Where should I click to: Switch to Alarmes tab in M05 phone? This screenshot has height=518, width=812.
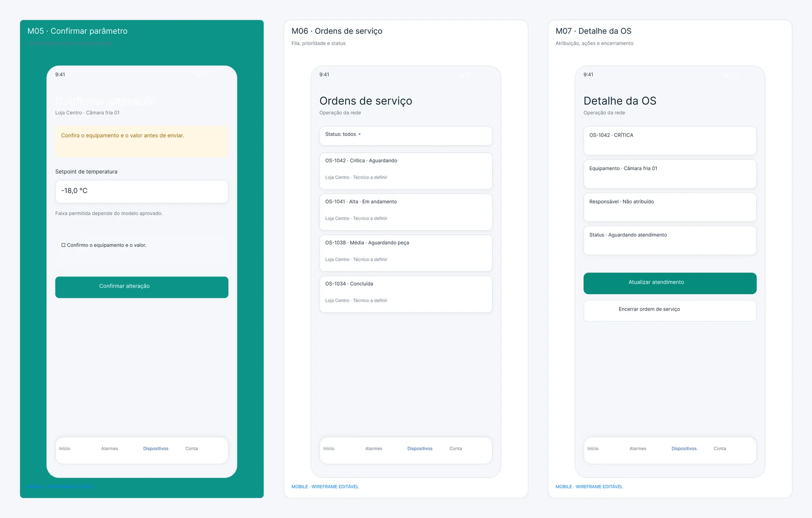(x=110, y=448)
